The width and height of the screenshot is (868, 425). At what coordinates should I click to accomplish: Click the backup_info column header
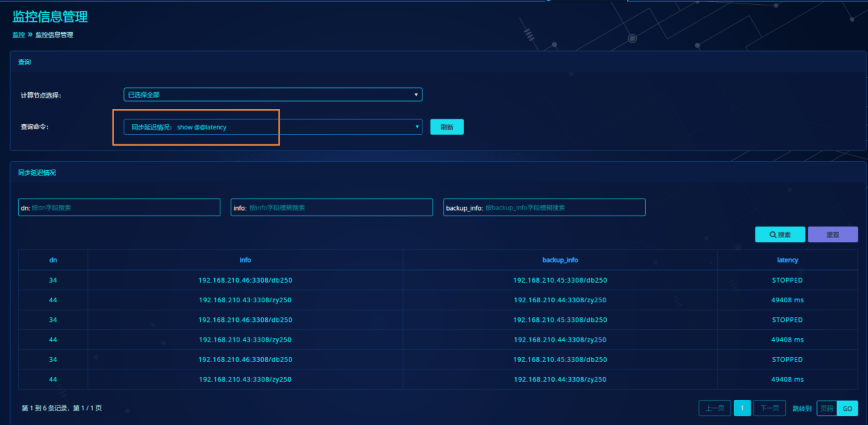click(560, 260)
